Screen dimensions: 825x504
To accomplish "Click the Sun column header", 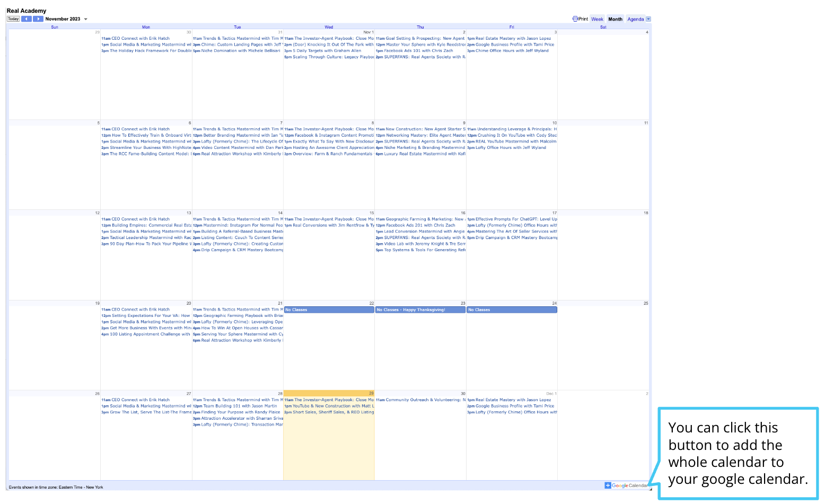I will (55, 27).
